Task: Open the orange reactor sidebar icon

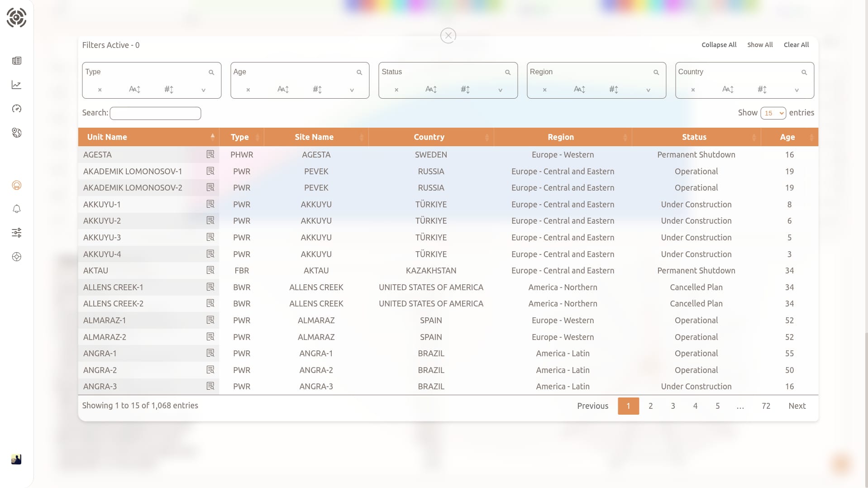Action: [x=17, y=185]
